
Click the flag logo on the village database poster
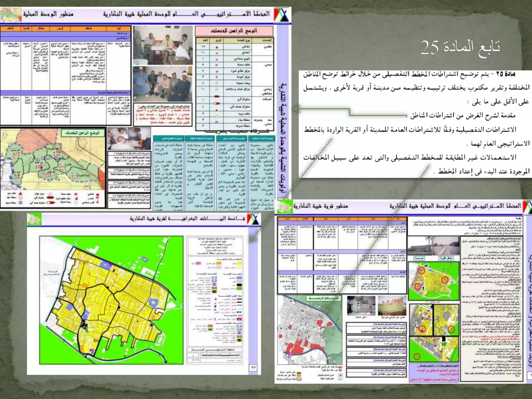[253, 220]
